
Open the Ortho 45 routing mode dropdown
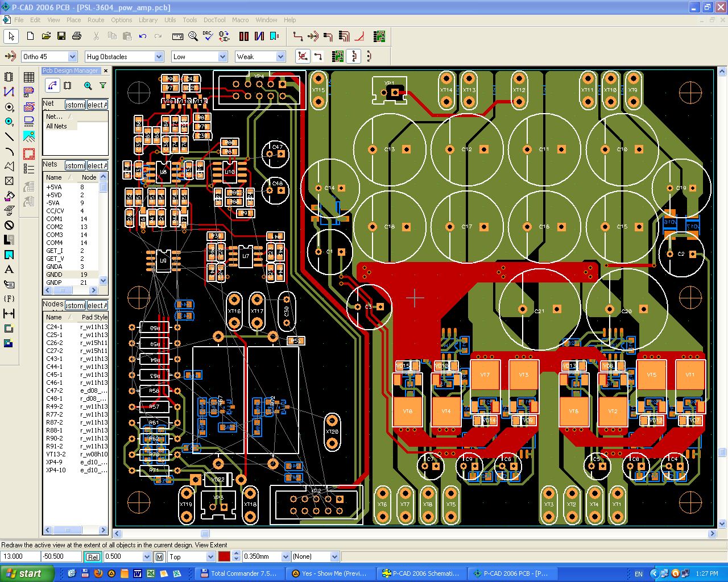(x=72, y=57)
